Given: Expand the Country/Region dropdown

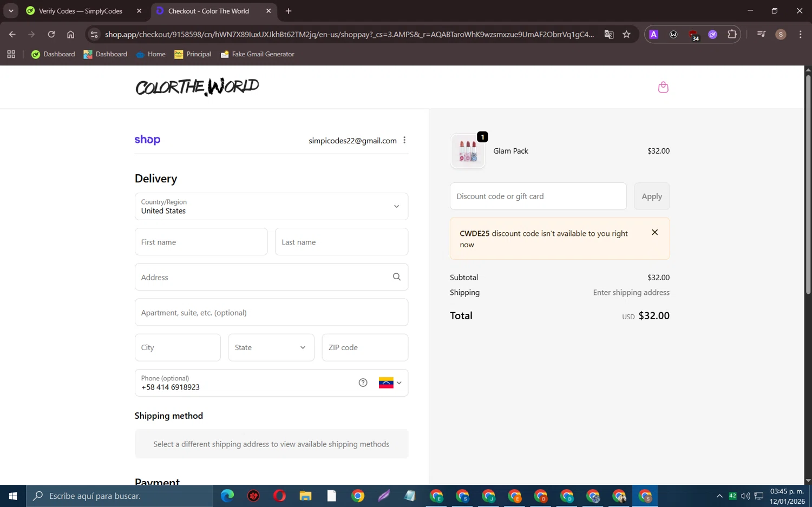Looking at the screenshot, I should coord(271,206).
